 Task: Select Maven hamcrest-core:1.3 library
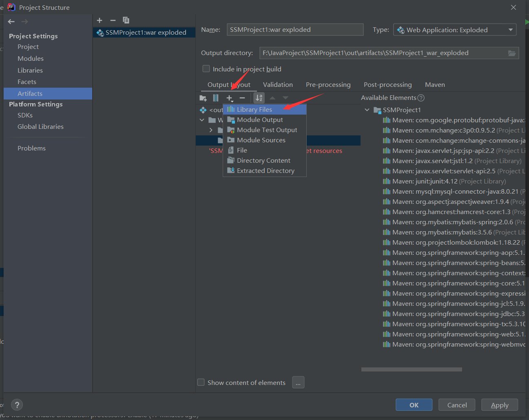coord(454,212)
